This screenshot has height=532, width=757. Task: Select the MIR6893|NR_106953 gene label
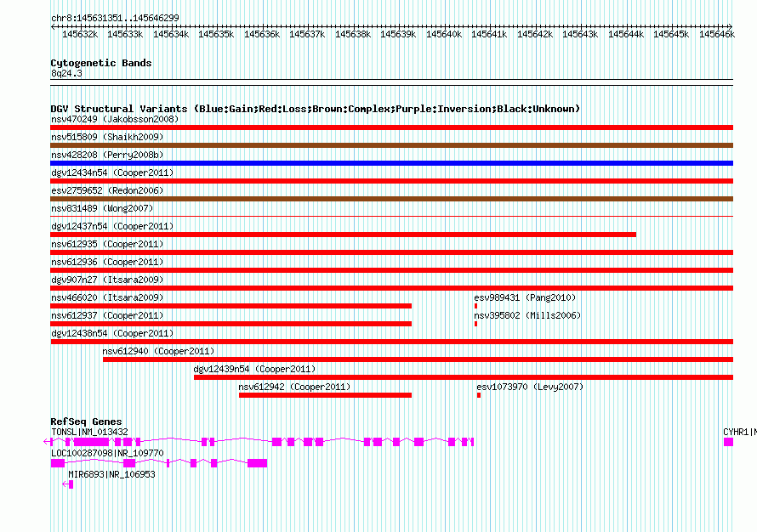click(x=111, y=474)
